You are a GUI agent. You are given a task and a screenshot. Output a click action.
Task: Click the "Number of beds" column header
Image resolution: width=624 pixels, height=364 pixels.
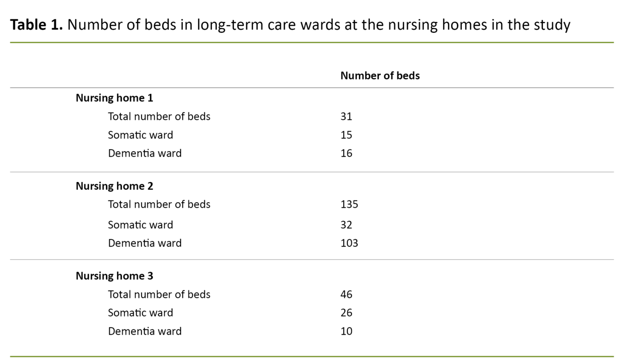click(x=380, y=76)
